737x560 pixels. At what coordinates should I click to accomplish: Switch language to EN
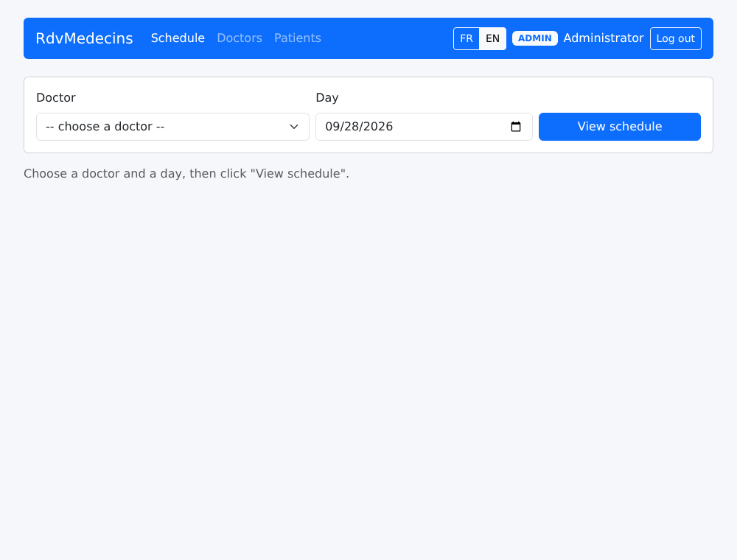(x=492, y=38)
